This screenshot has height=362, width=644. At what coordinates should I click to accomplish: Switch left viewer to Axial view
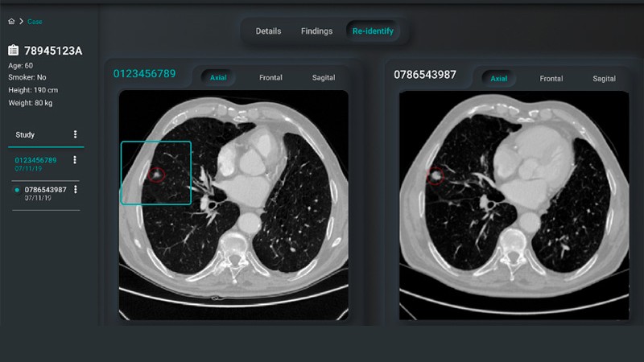tap(218, 78)
